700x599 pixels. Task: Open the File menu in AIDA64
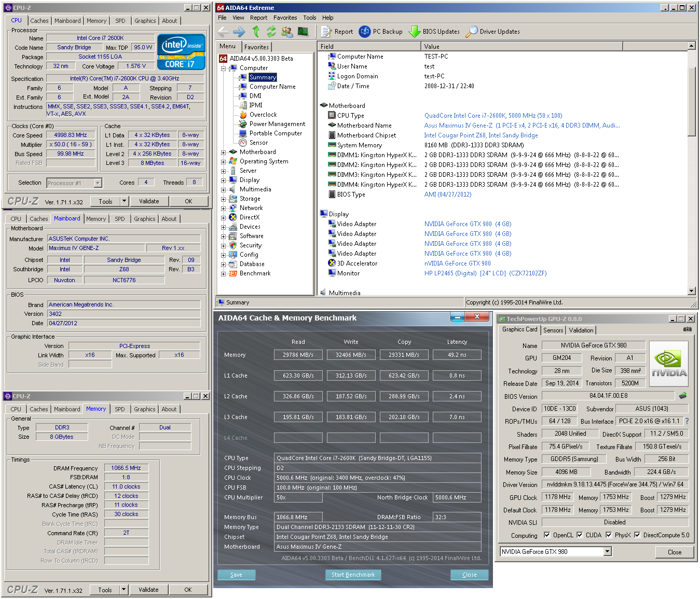pos(222,18)
